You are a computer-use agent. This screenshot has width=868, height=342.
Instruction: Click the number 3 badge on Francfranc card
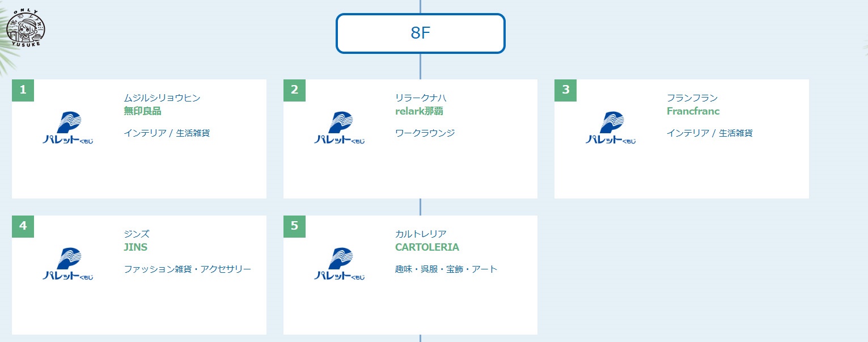(565, 90)
